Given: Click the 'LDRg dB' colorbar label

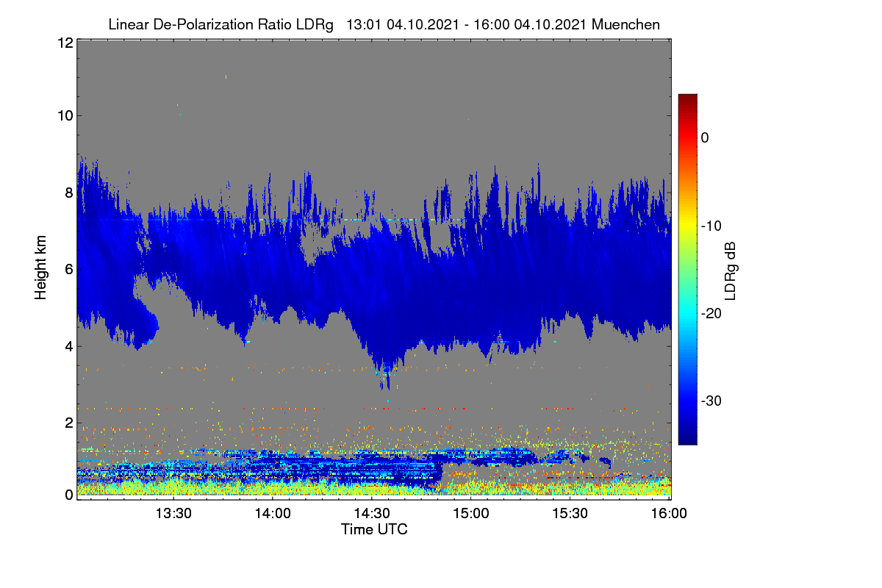Looking at the screenshot, I should (x=730, y=270).
